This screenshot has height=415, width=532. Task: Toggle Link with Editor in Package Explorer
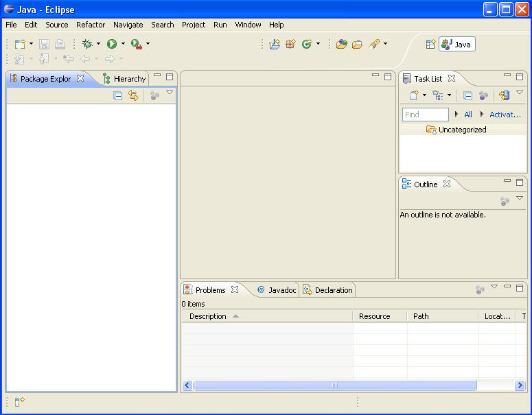tap(133, 95)
